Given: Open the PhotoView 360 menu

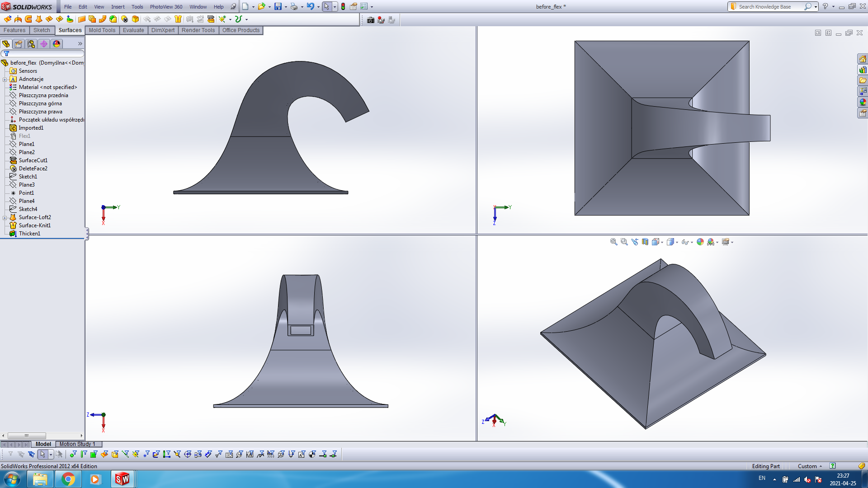Looking at the screenshot, I should tap(166, 7).
